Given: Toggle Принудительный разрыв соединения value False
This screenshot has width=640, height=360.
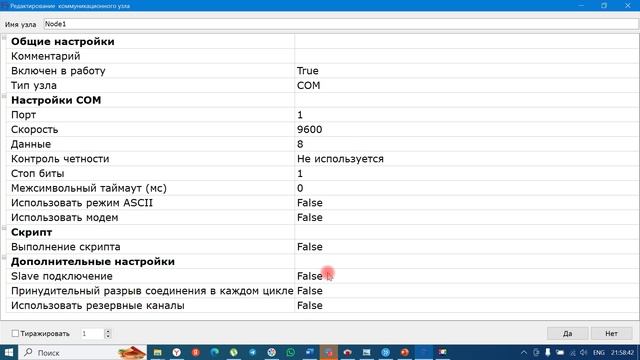Looking at the screenshot, I should point(466,291).
